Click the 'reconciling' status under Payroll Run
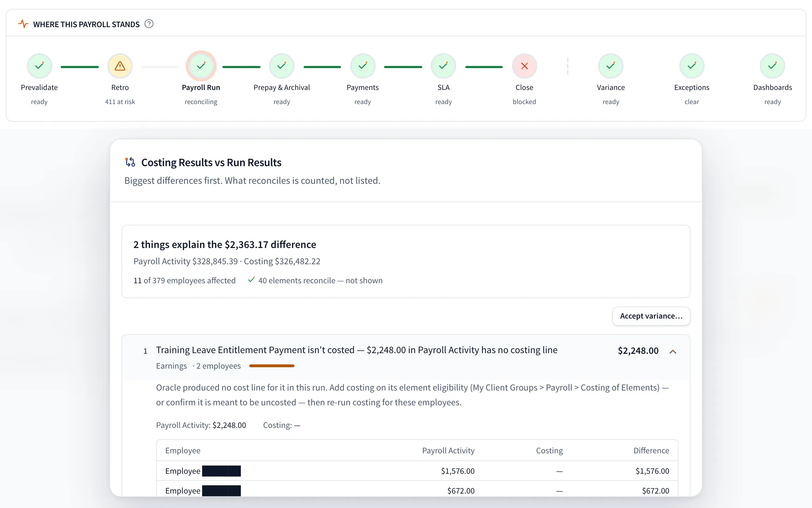Image resolution: width=812 pixels, height=508 pixels. (201, 102)
